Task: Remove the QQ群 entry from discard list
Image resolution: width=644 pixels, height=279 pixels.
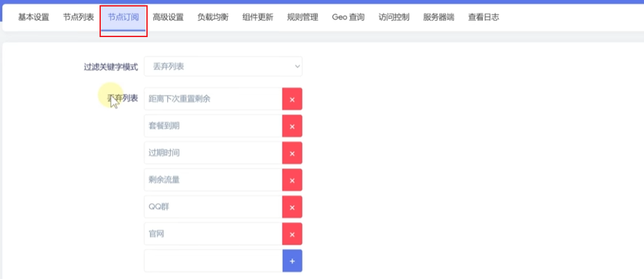Action: [x=292, y=207]
